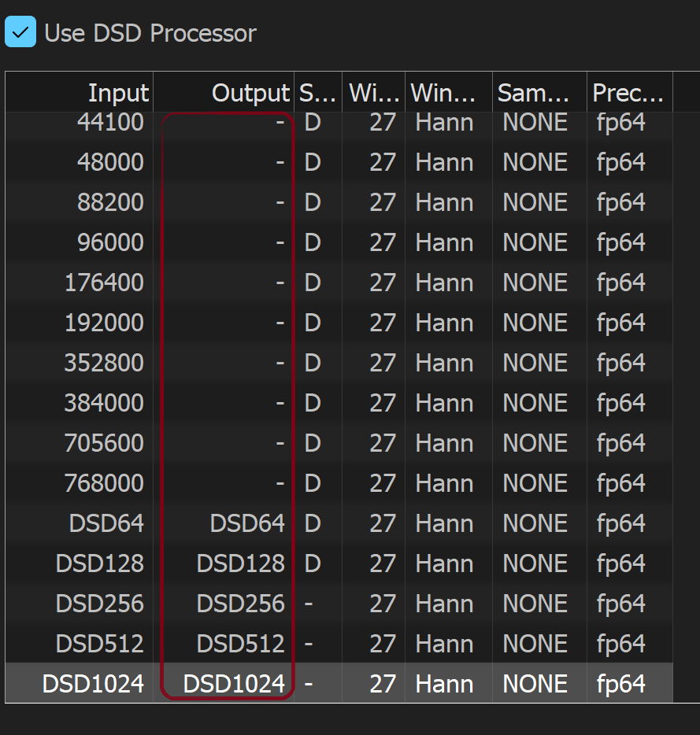Click fp64 precision in 384000 row
This screenshot has width=700, height=735.
click(x=621, y=404)
